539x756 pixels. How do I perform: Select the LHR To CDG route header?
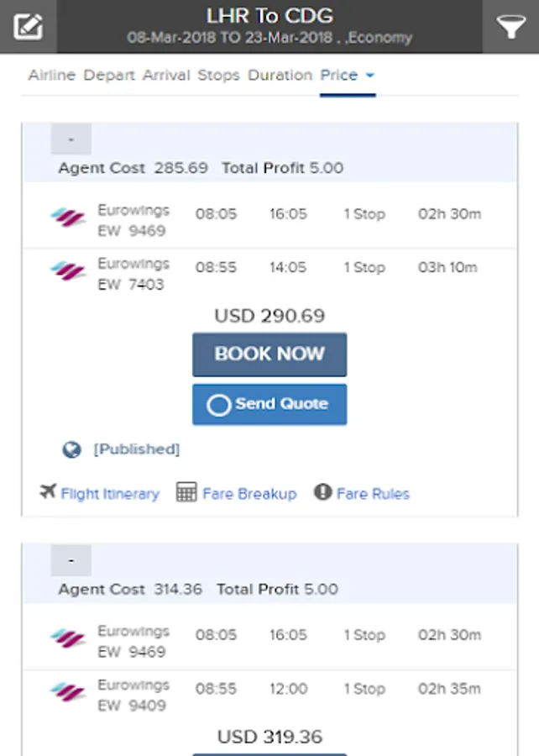[269, 15]
